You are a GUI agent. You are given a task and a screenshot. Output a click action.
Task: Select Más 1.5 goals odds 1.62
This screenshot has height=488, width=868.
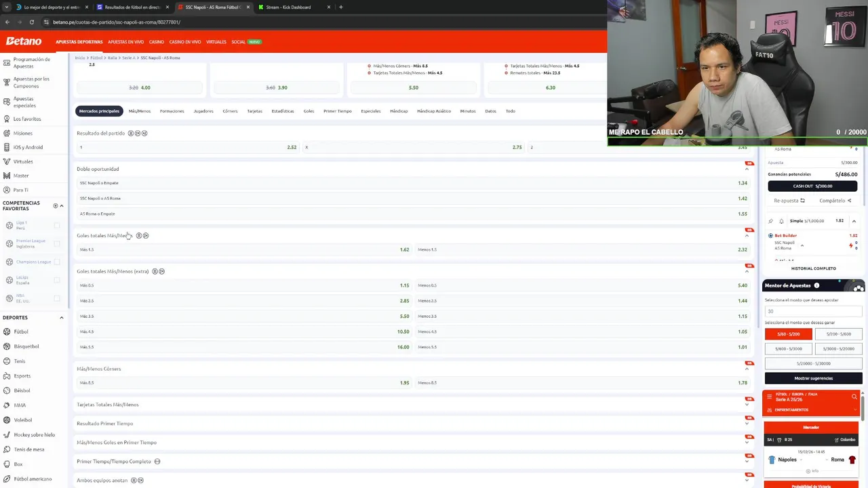click(x=244, y=249)
